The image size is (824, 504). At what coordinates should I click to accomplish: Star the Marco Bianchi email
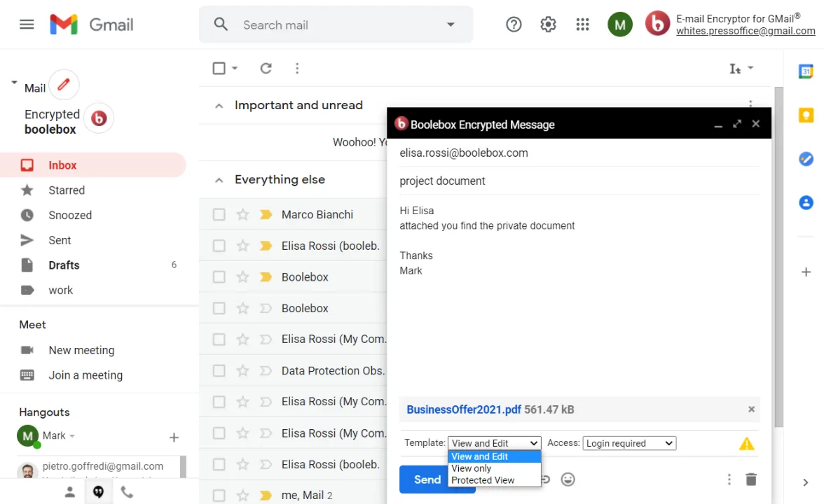tap(242, 214)
